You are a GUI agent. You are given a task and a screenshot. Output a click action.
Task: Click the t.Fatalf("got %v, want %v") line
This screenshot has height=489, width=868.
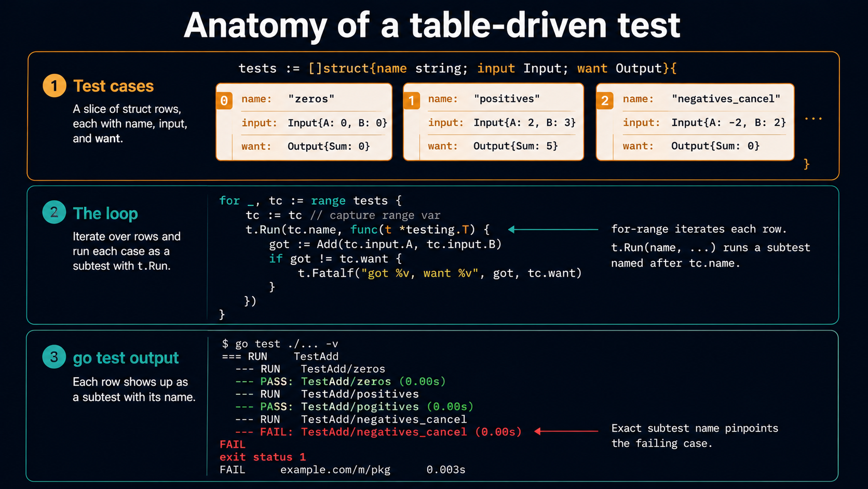[440, 273]
